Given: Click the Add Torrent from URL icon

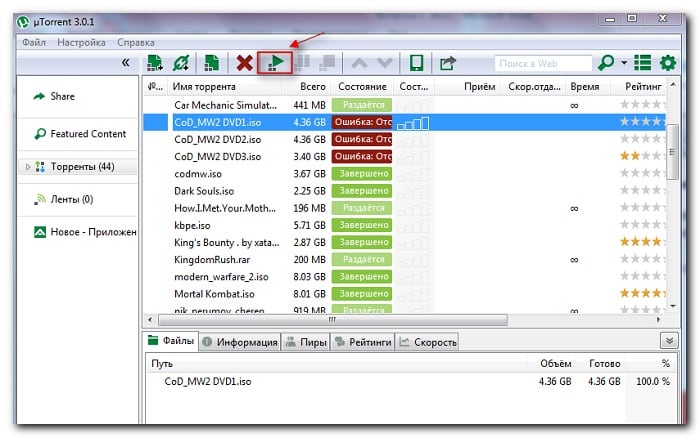Looking at the screenshot, I should coord(181,63).
